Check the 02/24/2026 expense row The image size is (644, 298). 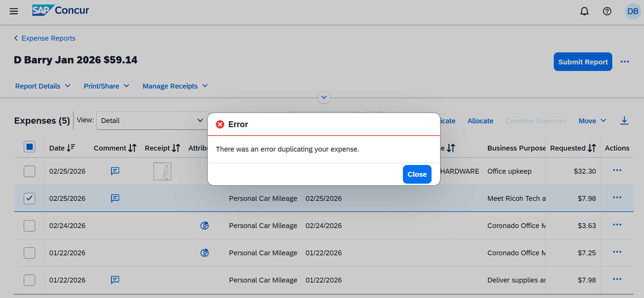tap(30, 226)
